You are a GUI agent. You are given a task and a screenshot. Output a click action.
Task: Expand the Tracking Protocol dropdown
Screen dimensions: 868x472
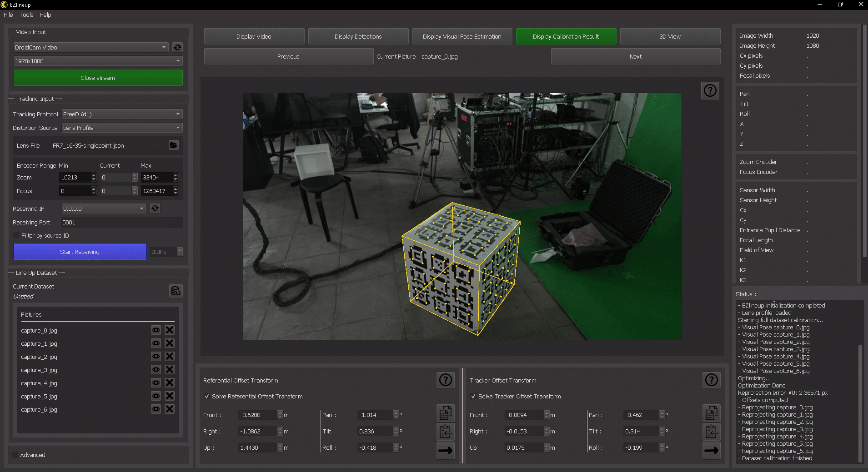122,114
